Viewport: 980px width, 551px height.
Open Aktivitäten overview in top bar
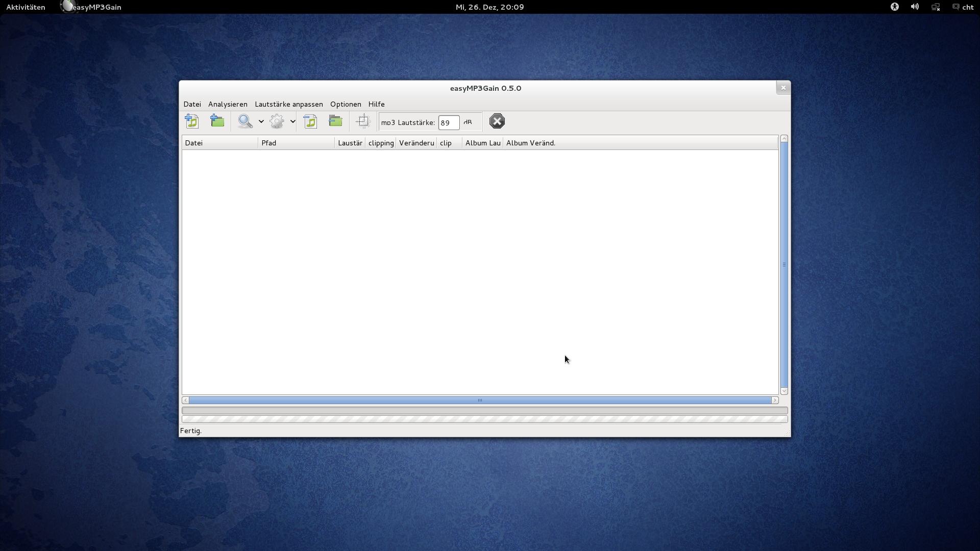point(26,7)
